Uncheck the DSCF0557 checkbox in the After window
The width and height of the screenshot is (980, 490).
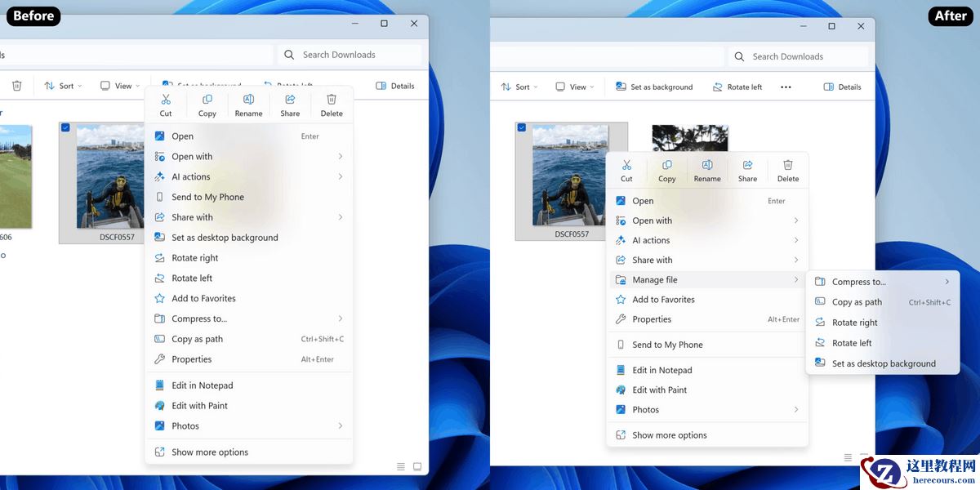521,127
